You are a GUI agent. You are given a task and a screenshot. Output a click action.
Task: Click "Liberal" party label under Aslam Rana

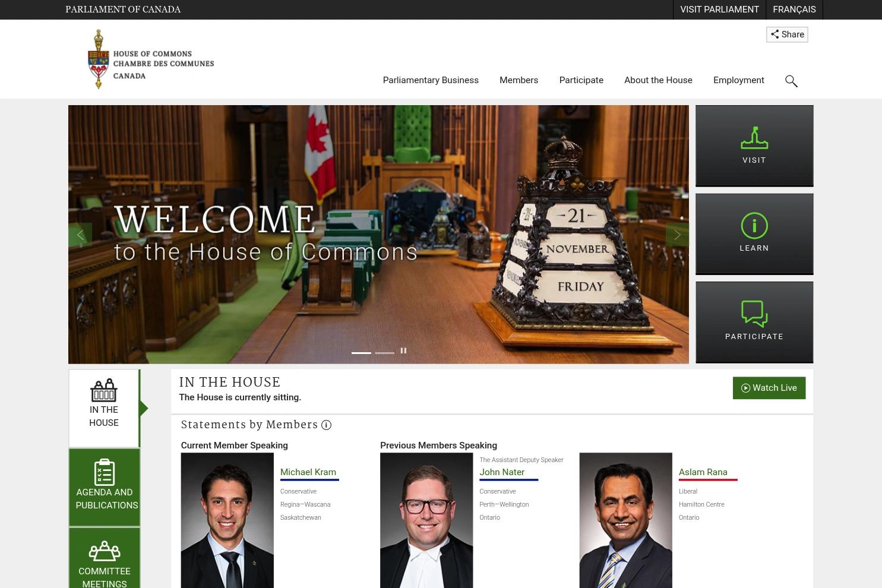[688, 491]
